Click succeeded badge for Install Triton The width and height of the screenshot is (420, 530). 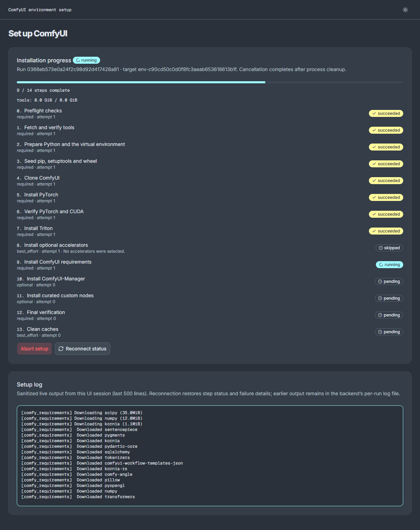point(386,231)
